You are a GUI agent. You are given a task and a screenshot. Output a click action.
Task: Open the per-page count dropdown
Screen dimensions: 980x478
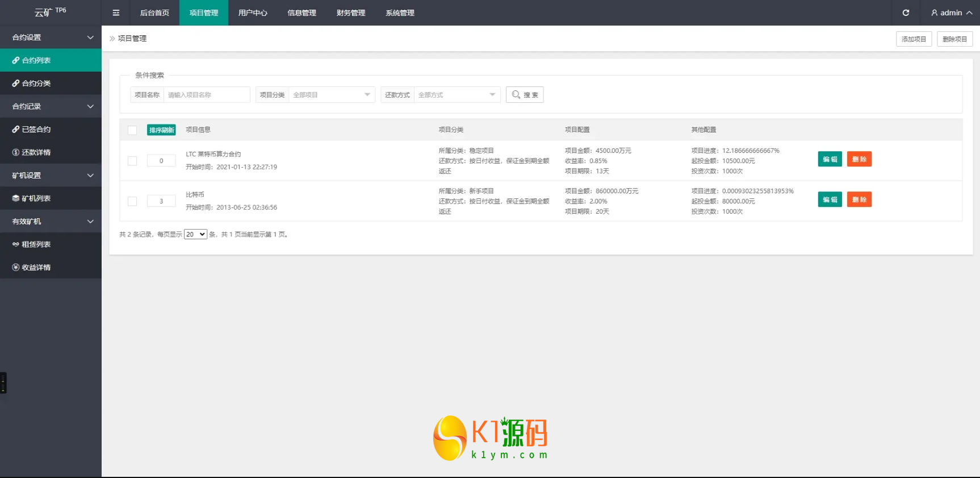click(x=195, y=234)
